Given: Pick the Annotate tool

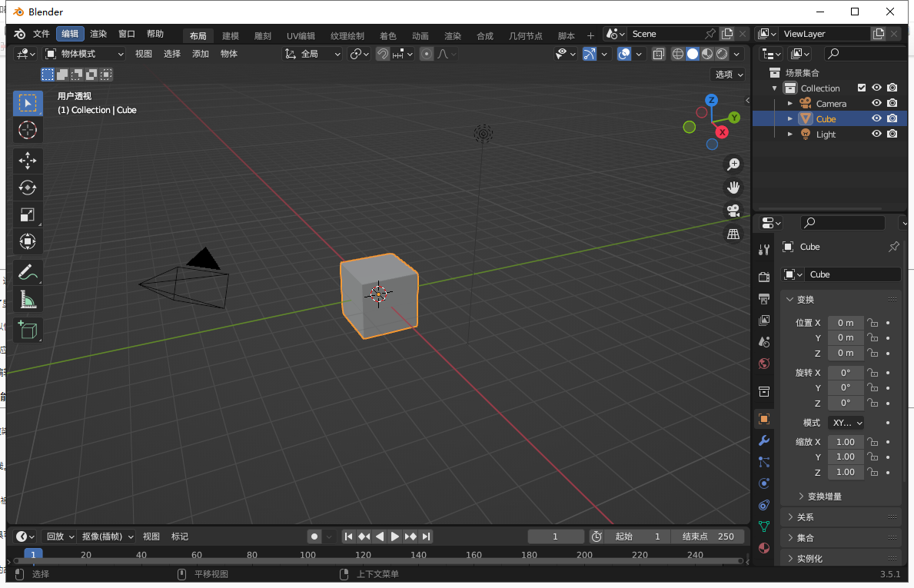Looking at the screenshot, I should pos(28,272).
